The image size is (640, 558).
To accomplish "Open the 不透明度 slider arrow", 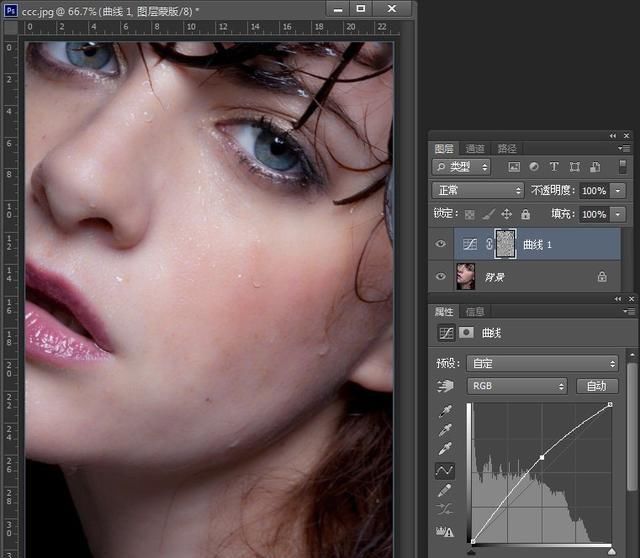I will pyautogui.click(x=618, y=191).
